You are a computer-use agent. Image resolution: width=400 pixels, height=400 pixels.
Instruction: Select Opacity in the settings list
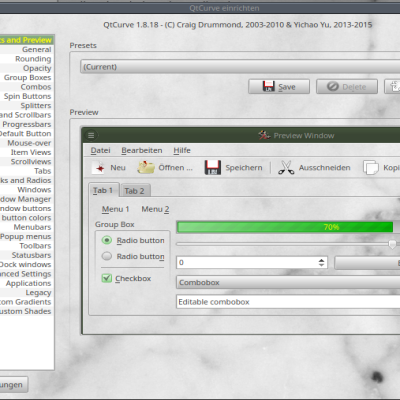pyautogui.click(x=27, y=68)
